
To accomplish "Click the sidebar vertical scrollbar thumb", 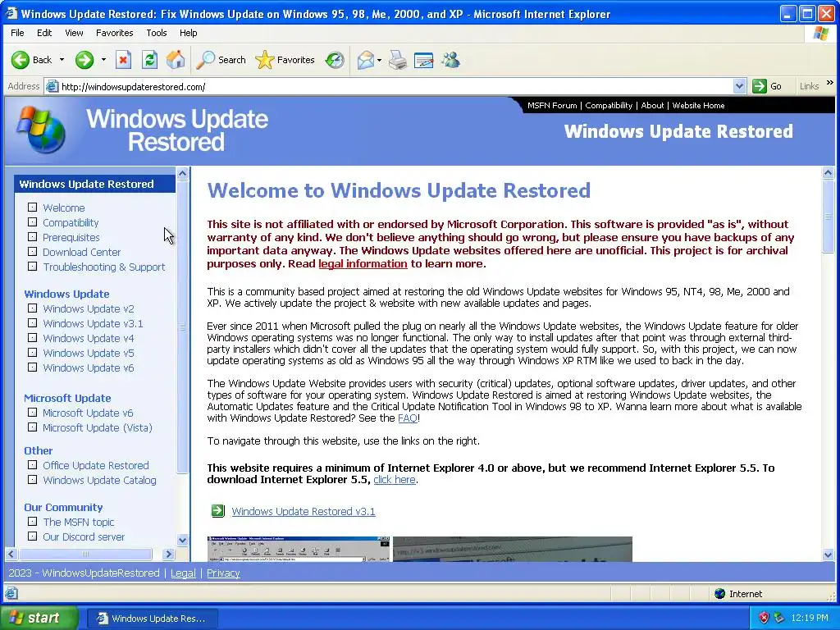I will (182, 326).
